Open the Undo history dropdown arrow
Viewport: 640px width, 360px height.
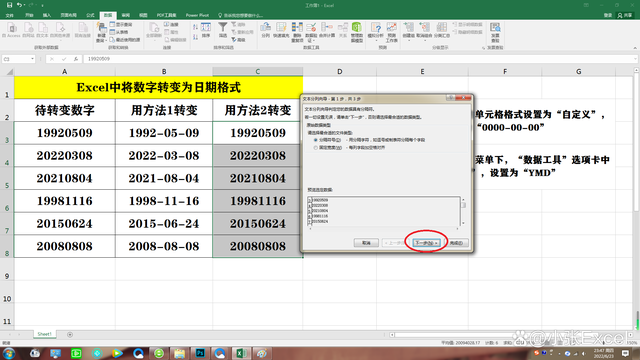[x=25, y=5]
